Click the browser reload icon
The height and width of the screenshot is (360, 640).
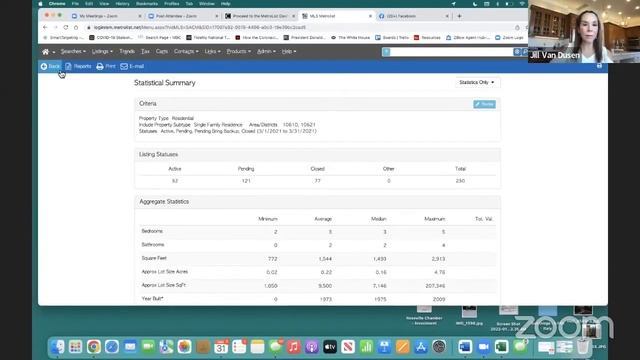coord(66,27)
